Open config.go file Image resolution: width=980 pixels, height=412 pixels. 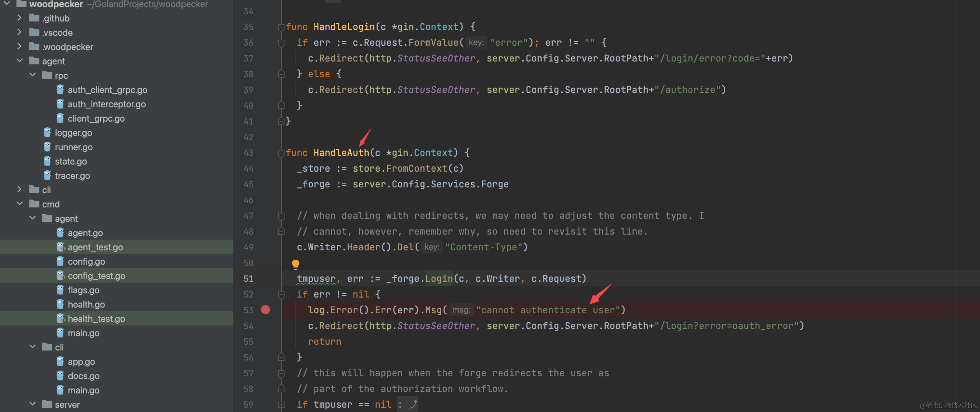click(86, 261)
